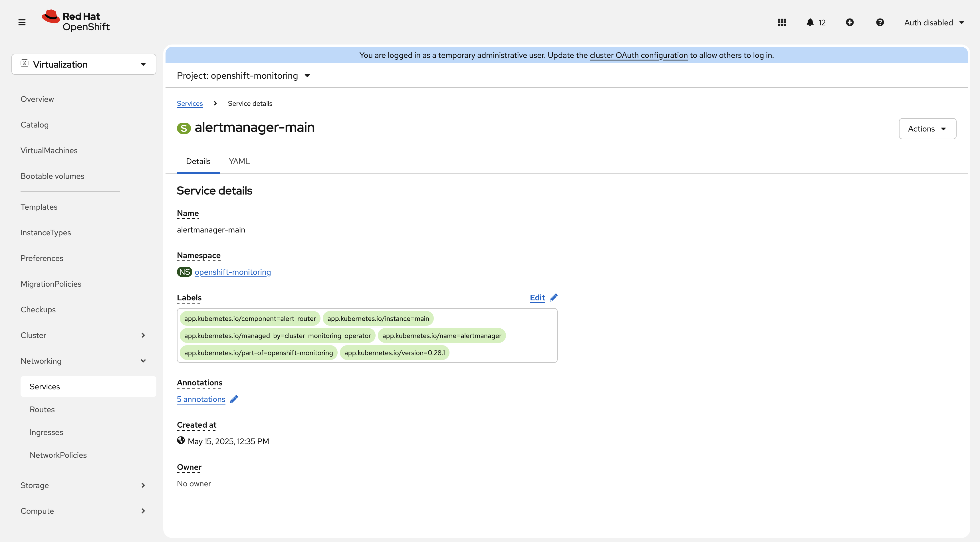Select Routes in the sidebar
Image resolution: width=980 pixels, height=542 pixels.
(x=42, y=410)
